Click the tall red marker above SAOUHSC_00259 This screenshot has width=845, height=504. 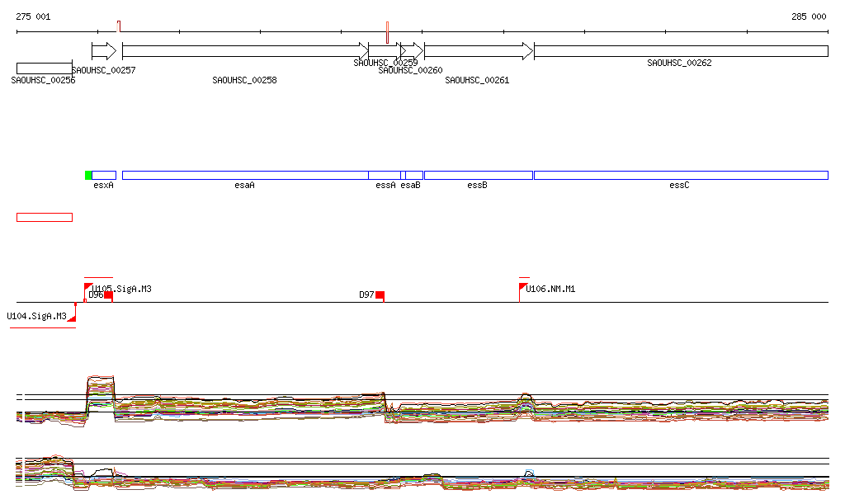coord(387,32)
